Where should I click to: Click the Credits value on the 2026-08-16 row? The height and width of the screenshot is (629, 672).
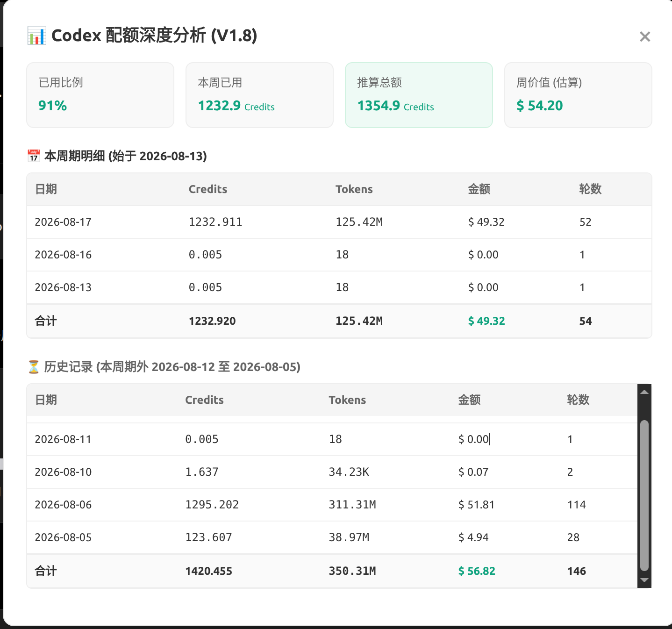tap(205, 255)
